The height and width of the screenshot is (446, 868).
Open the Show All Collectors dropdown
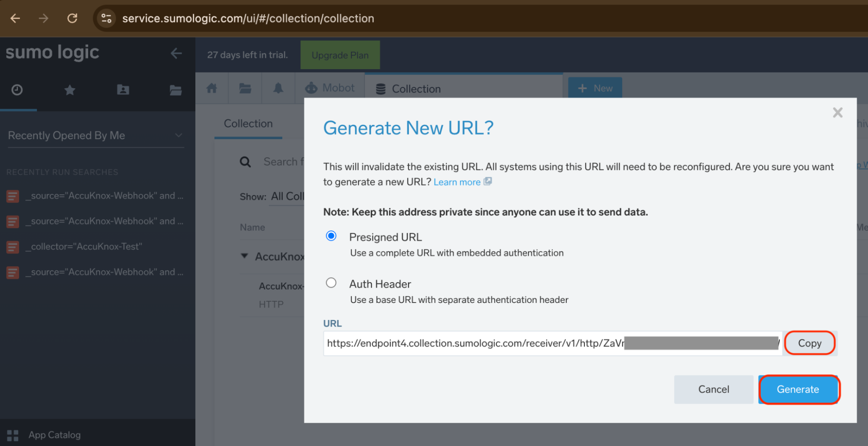[x=287, y=196]
